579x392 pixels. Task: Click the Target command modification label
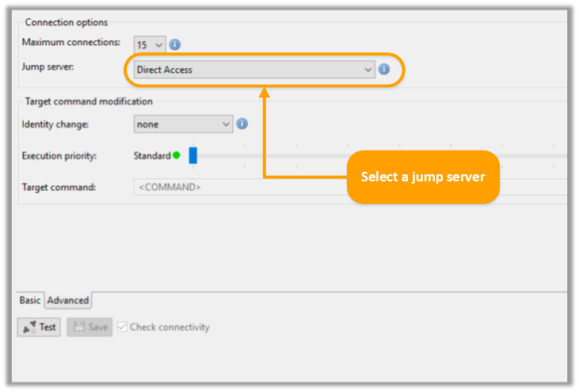coord(89,101)
